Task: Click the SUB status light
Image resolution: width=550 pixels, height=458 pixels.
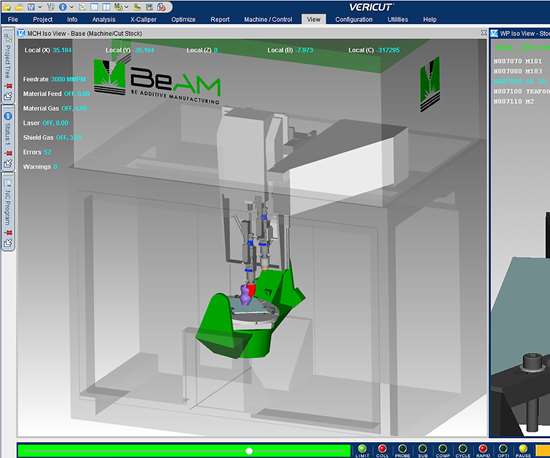Action: pyautogui.click(x=423, y=449)
